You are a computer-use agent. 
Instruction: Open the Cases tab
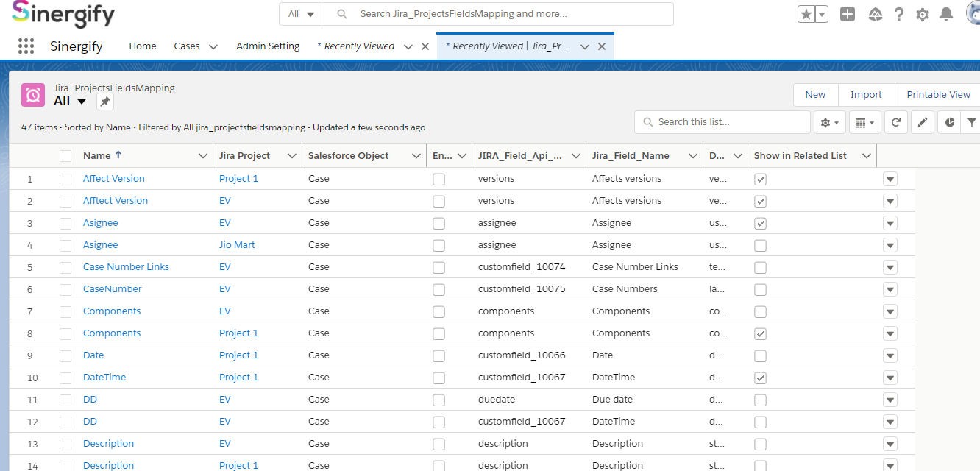187,46
